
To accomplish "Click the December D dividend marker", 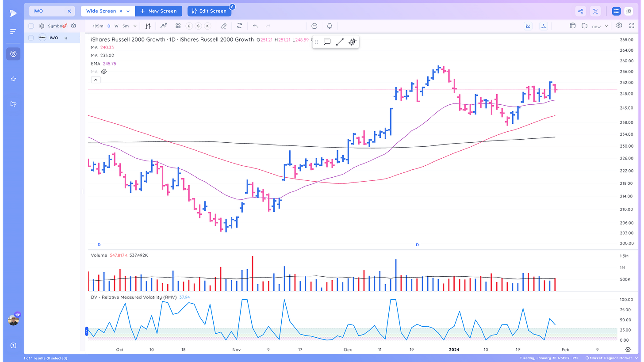I will pos(417,244).
